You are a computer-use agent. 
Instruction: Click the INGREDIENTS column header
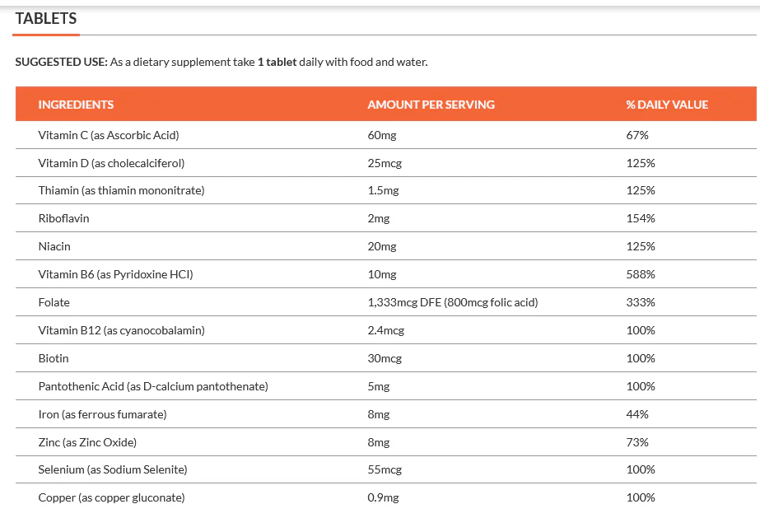point(76,105)
